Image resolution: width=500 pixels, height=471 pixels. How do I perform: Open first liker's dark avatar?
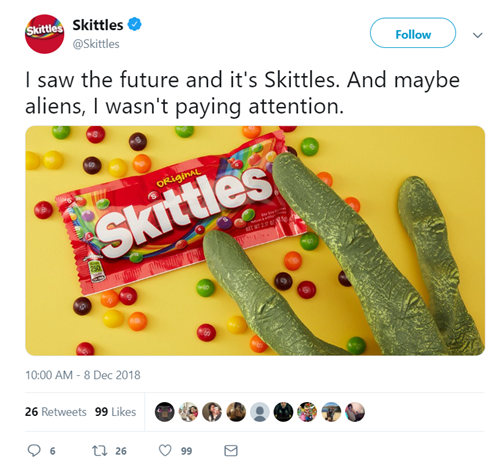(x=165, y=412)
